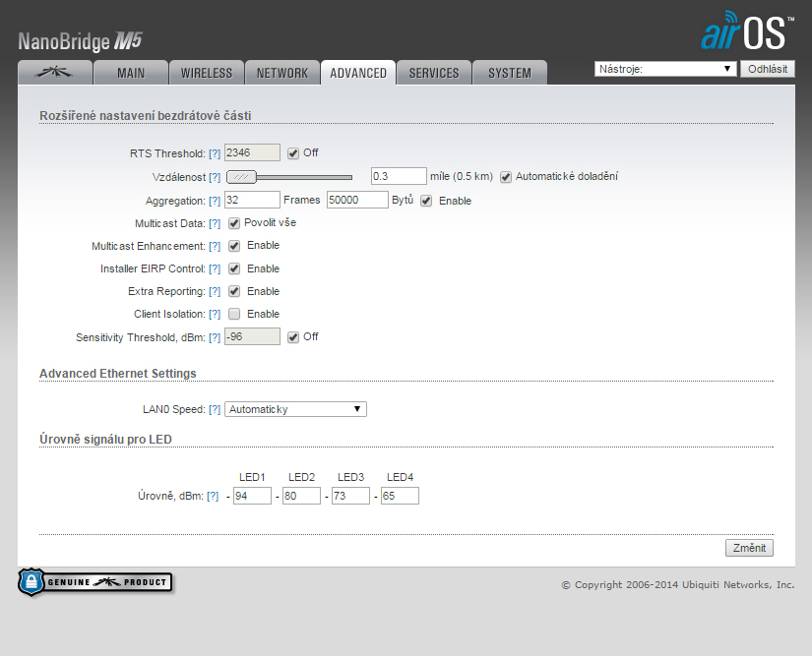Click the Aggregation Frames field

[x=252, y=201]
